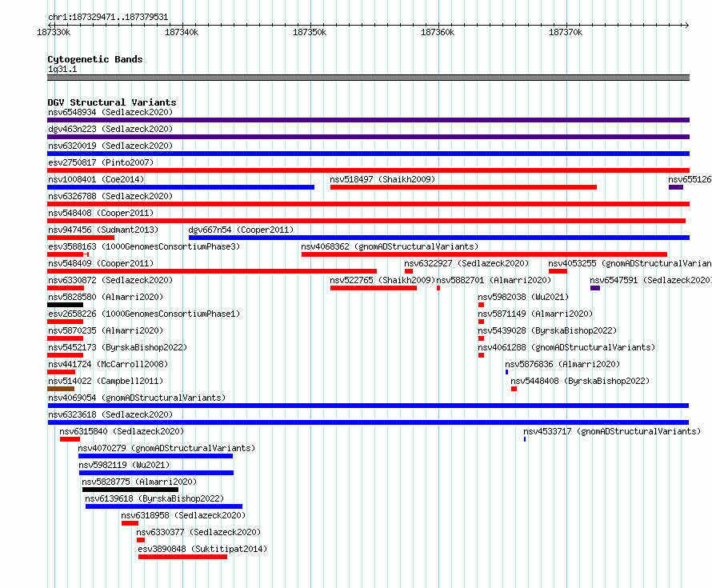Screen dimensions: 712x588
Task: Click the 187370k ruler position
Action: coord(566,32)
